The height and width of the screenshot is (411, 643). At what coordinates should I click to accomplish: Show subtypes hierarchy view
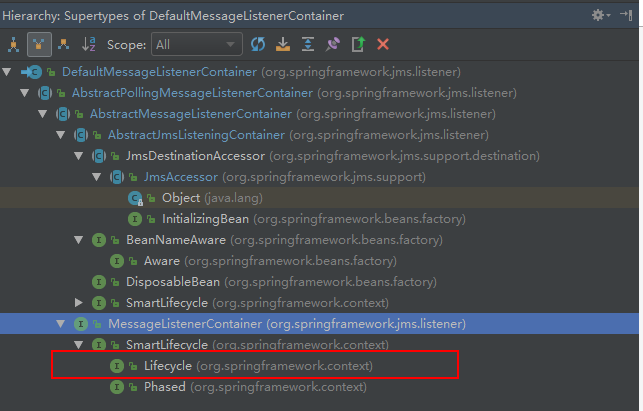point(63,44)
